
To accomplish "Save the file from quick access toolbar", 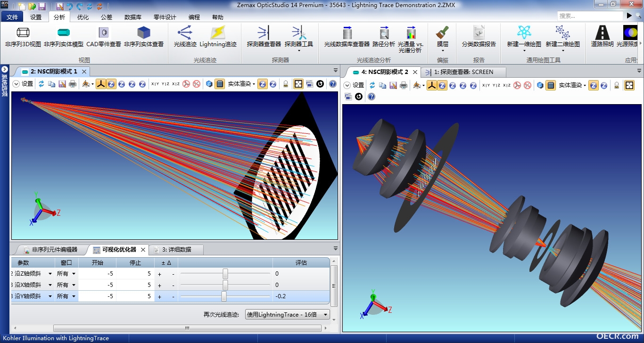I will (x=42, y=7).
